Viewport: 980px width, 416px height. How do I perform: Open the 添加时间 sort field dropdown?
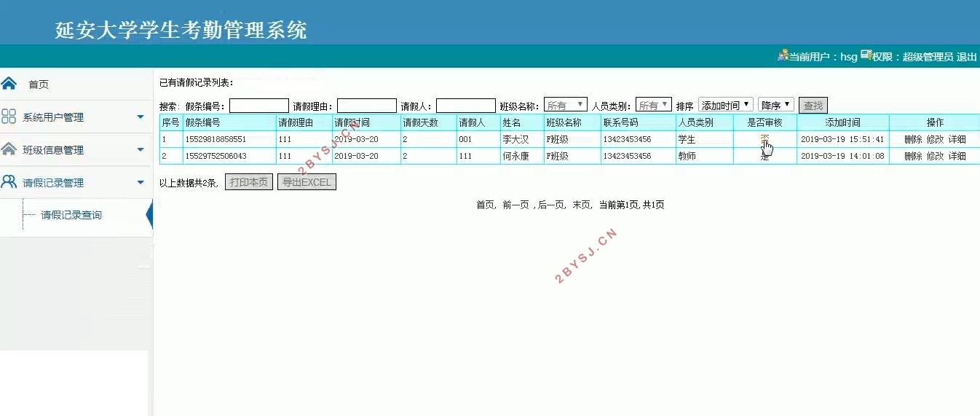tap(726, 105)
